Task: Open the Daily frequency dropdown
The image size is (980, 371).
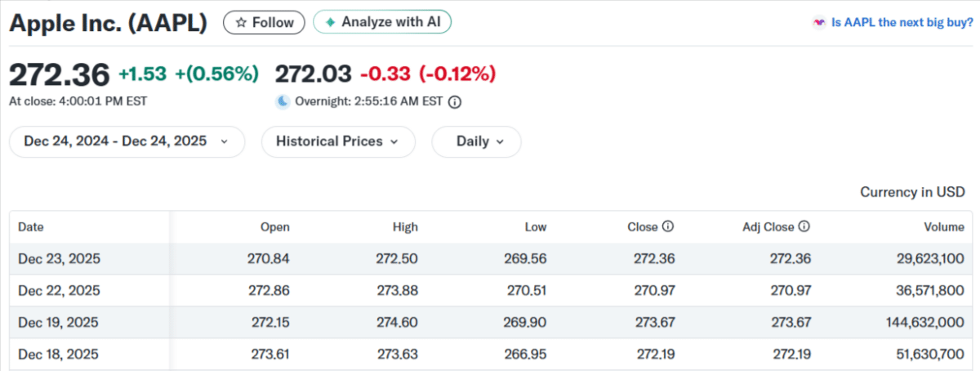Action: (x=476, y=141)
